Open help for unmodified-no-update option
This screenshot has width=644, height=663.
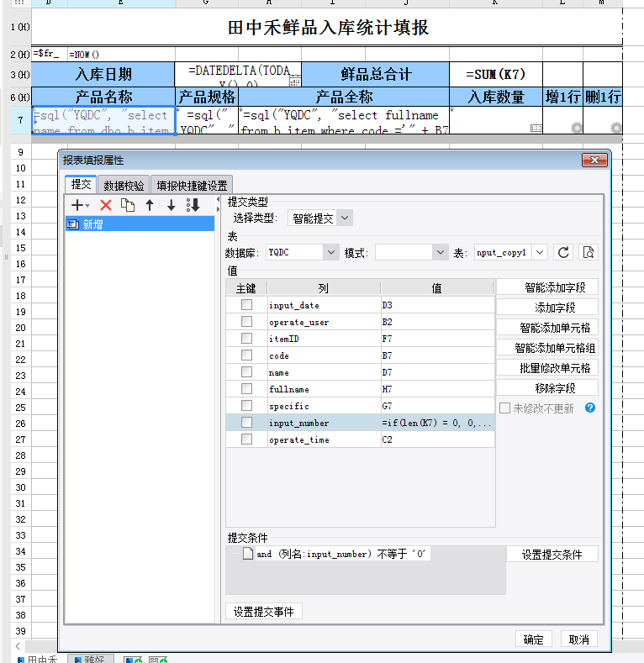[590, 408]
